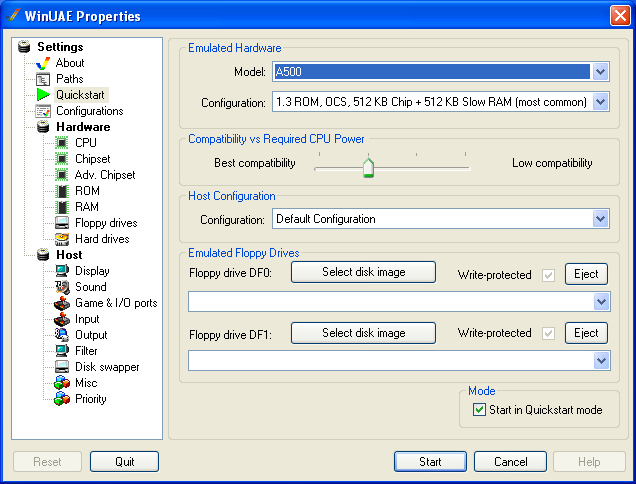The height and width of the screenshot is (484, 636).
Task: Open the Configurations page
Action: point(90,111)
